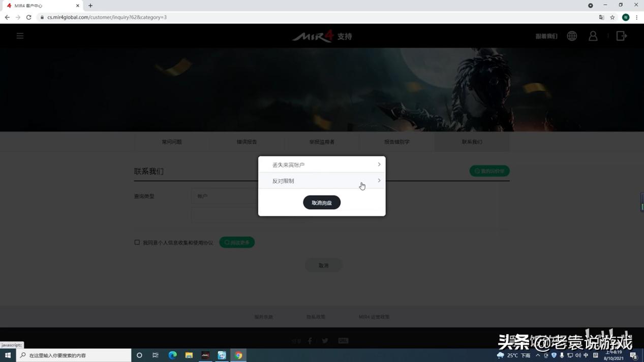The width and height of the screenshot is (644, 362).
Task: Click the 取消询盘 button in dialog
Action: pos(321,202)
